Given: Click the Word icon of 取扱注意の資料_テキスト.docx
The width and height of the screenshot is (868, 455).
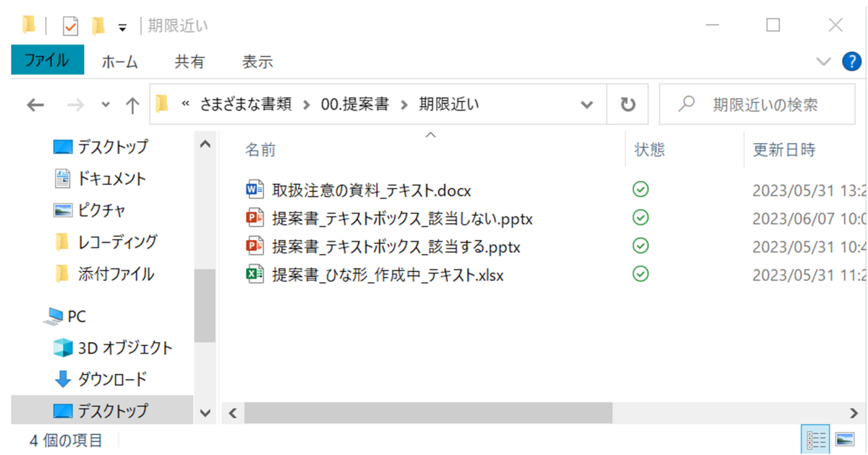Looking at the screenshot, I should coord(255,190).
